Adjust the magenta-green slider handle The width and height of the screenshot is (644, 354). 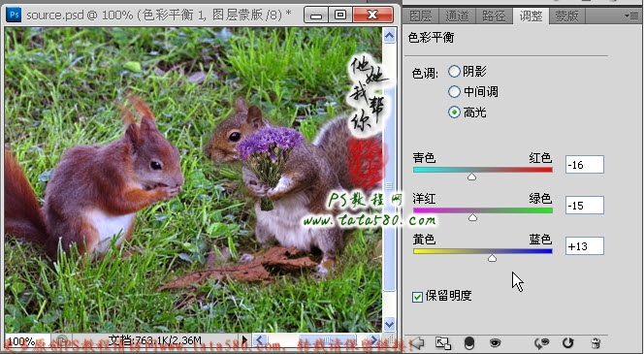click(472, 217)
